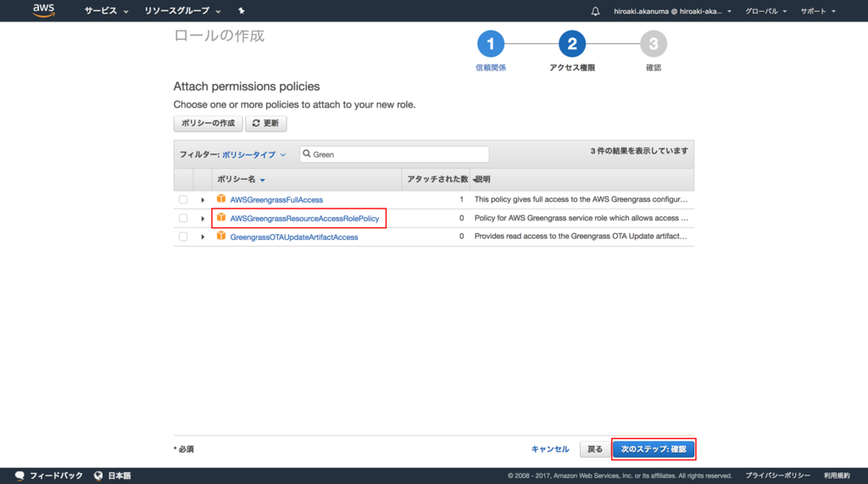Viewport: 868px width, 484px height.
Task: Click the アタッチされた数 column header
Action: pyautogui.click(x=437, y=179)
